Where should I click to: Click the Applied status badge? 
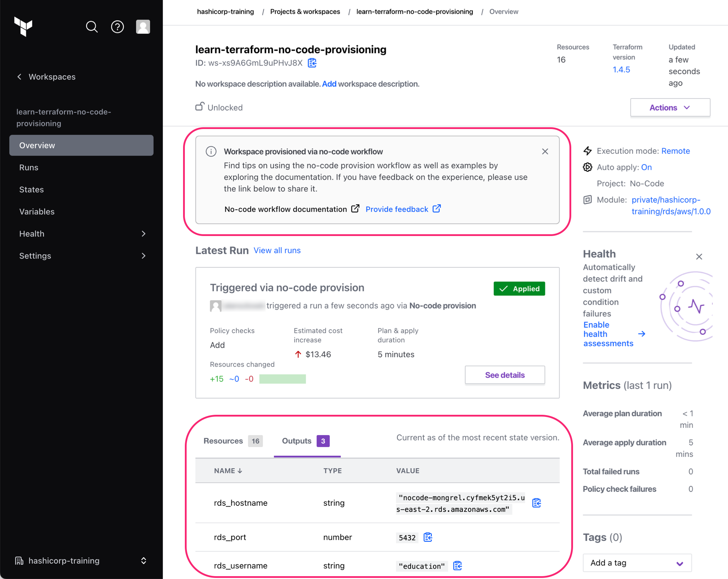[x=519, y=289]
